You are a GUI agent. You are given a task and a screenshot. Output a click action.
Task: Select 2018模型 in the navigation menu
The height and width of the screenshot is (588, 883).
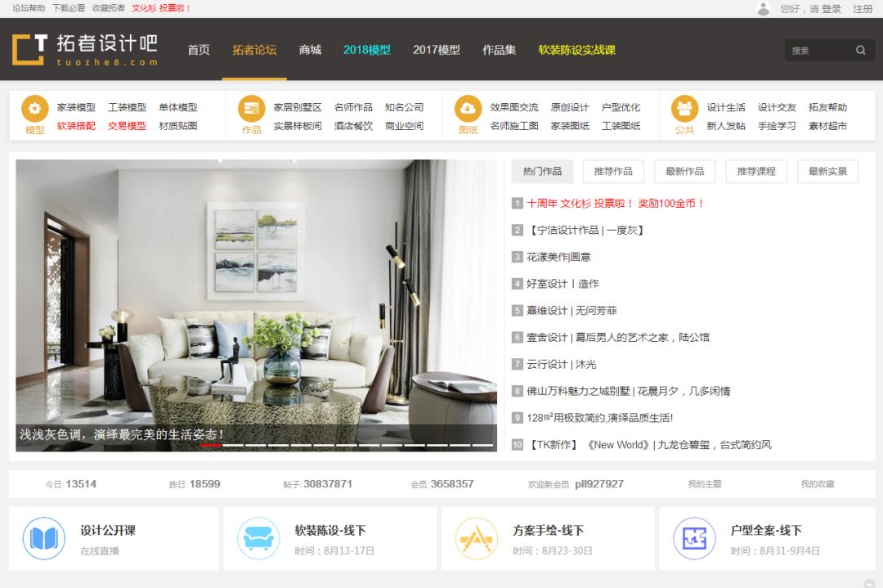point(366,49)
